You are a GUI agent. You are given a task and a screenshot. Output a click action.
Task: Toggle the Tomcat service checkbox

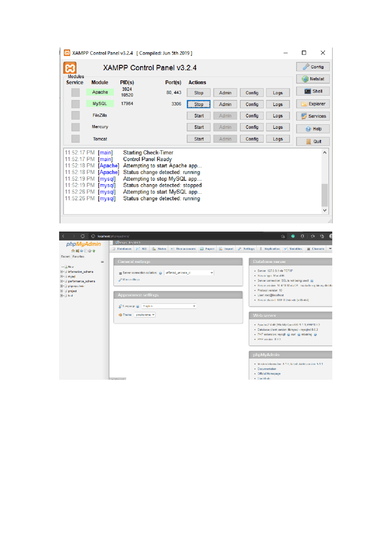click(x=75, y=139)
